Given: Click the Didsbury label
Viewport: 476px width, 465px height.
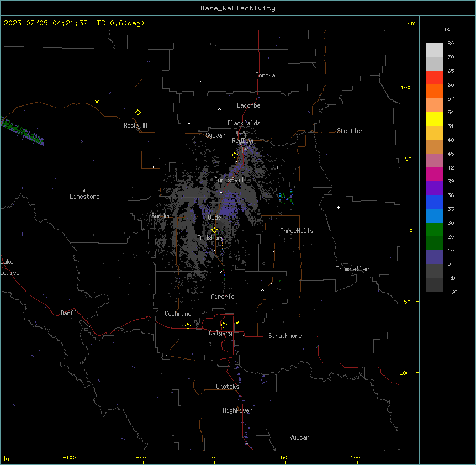Looking at the screenshot, I should pyautogui.click(x=211, y=238).
